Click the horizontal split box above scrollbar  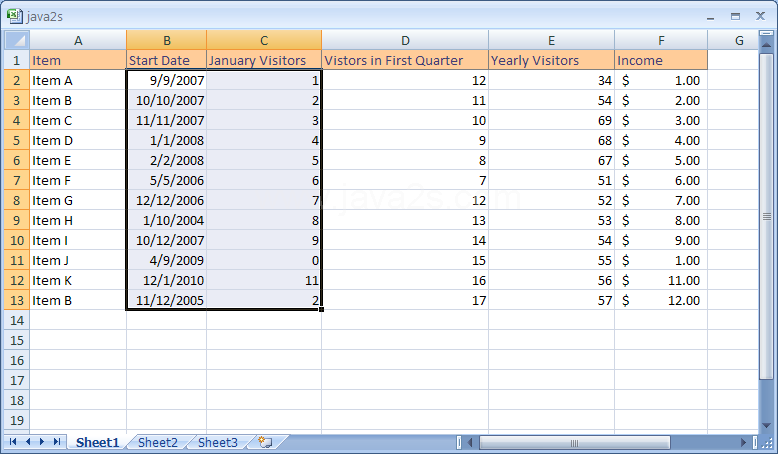tap(766, 33)
